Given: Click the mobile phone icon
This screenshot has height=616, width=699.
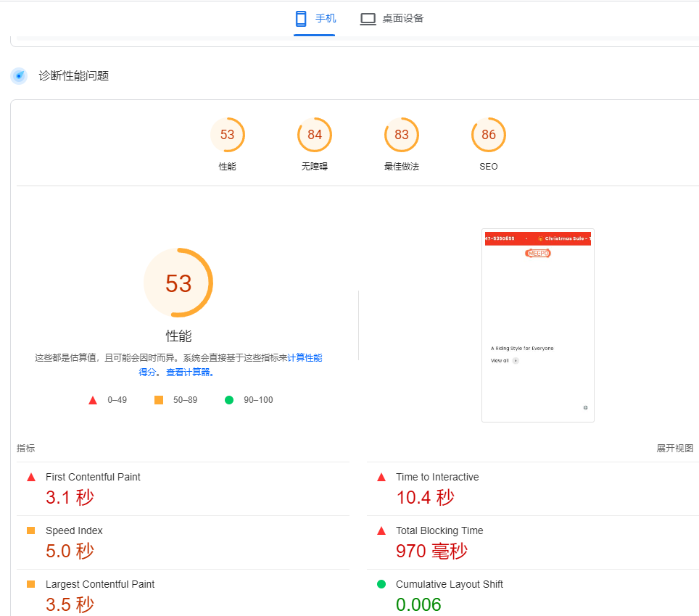Looking at the screenshot, I should [301, 19].
